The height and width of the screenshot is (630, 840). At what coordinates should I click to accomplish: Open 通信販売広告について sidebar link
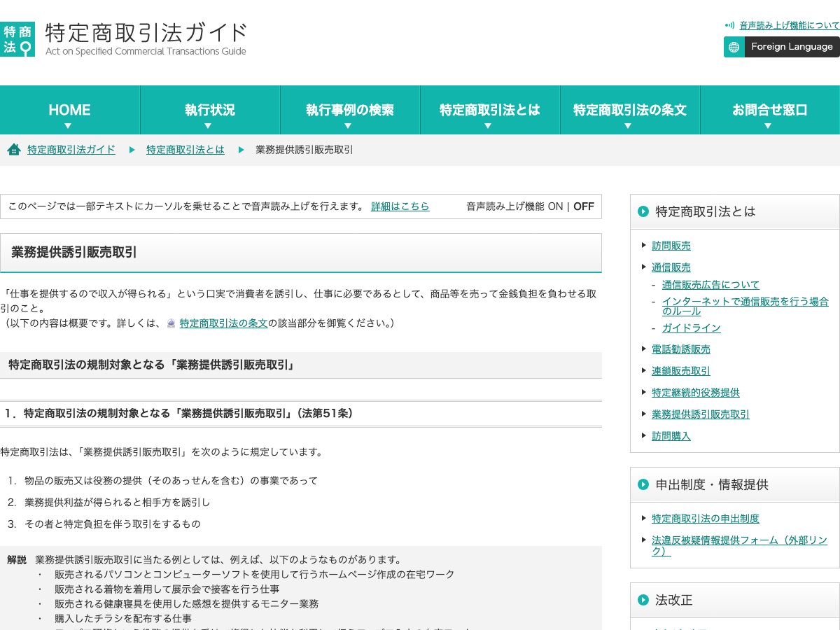point(710,285)
